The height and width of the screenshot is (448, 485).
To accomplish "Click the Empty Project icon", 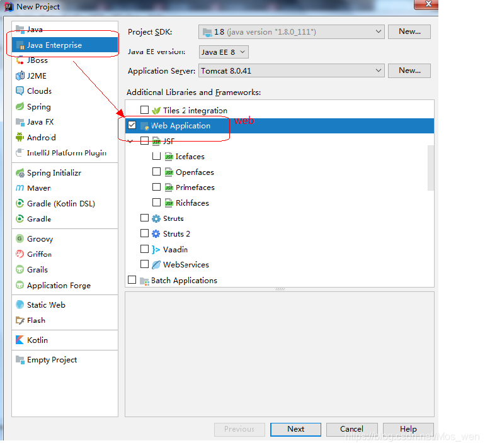I will 20,360.
